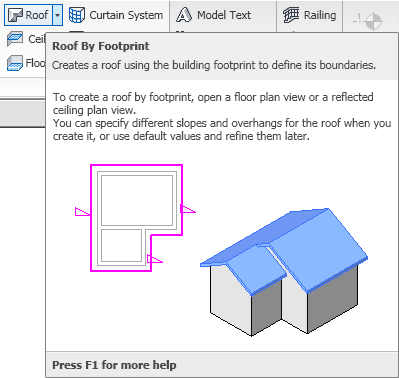This screenshot has height=378, width=399.
Task: Click 'Press F1 for more help' text
Action: (x=114, y=365)
